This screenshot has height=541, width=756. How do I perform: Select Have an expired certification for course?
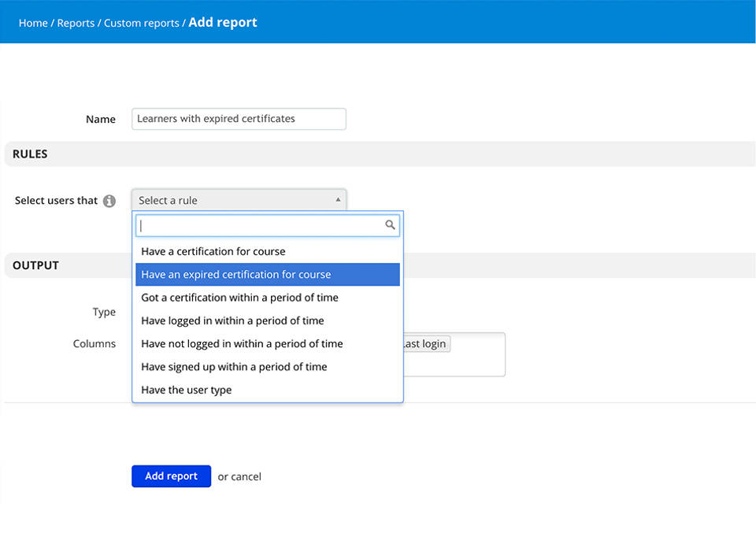(236, 275)
